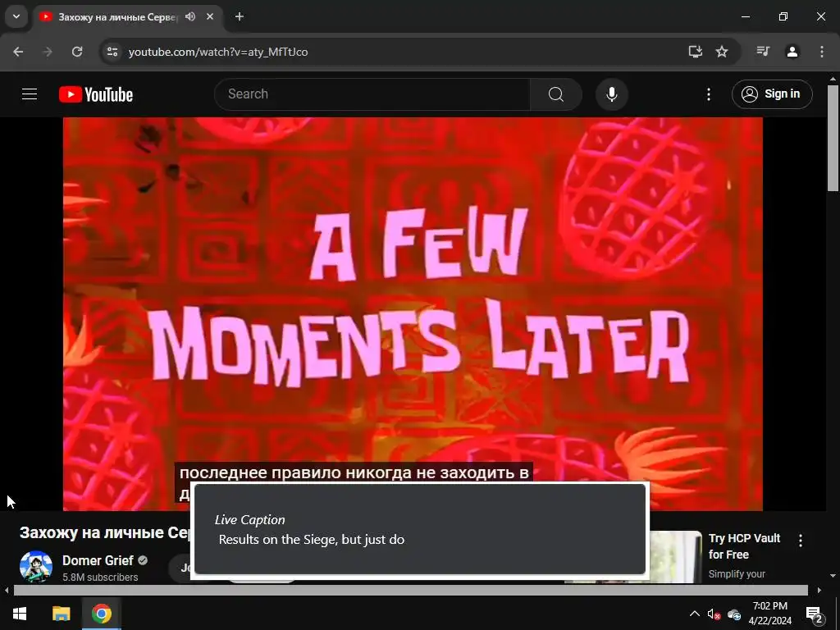840x630 pixels.
Task: Open a new browser tab
Action: point(240,16)
